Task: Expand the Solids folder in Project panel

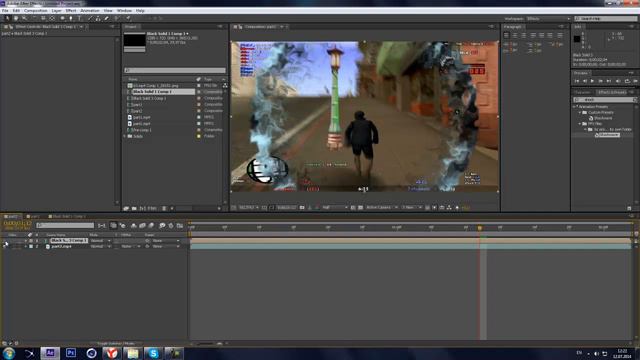Action: coord(125,136)
